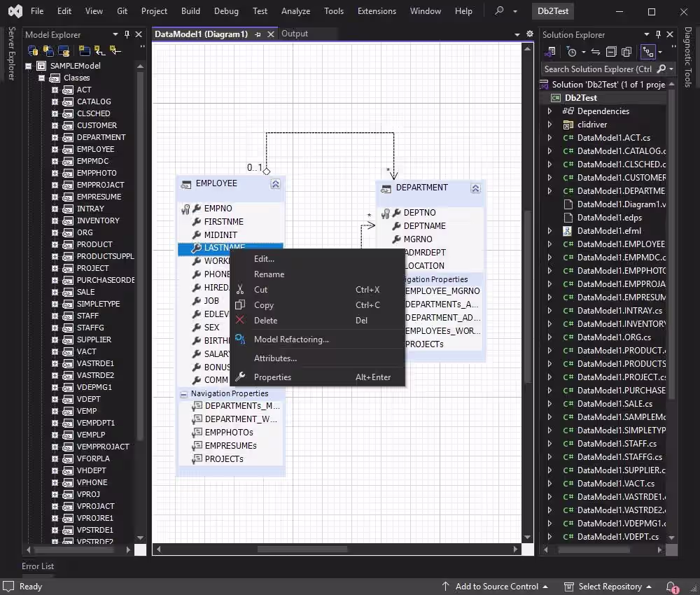This screenshot has height=595, width=700.
Task: Expand DataModel1.efml in Solution Explorer
Action: pyautogui.click(x=549, y=231)
